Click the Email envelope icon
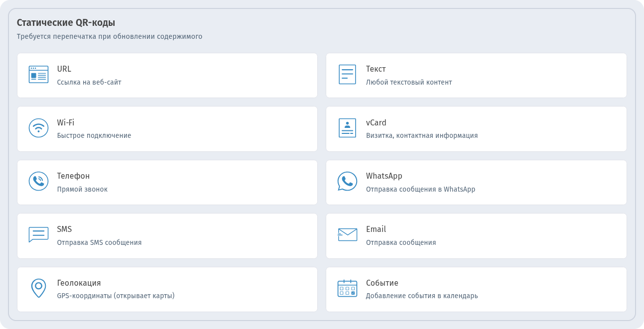644x329 pixels. [347, 234]
